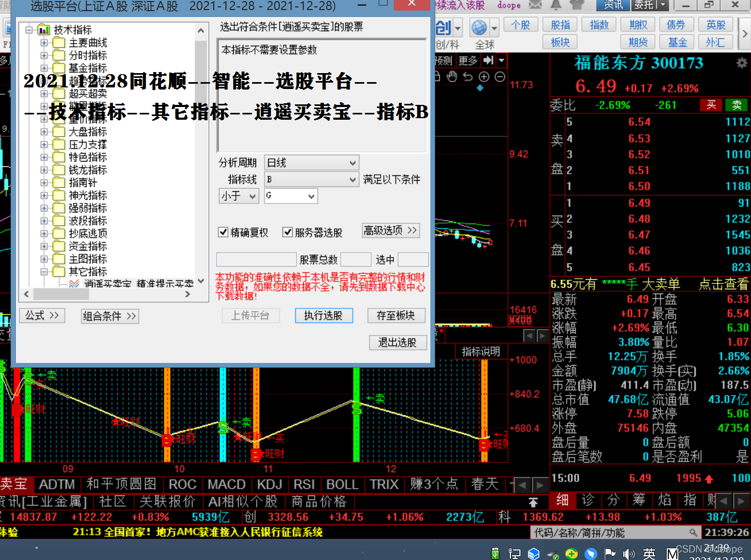751x560 pixels.
Task: Open the 高级选项 >> button
Action: click(391, 230)
